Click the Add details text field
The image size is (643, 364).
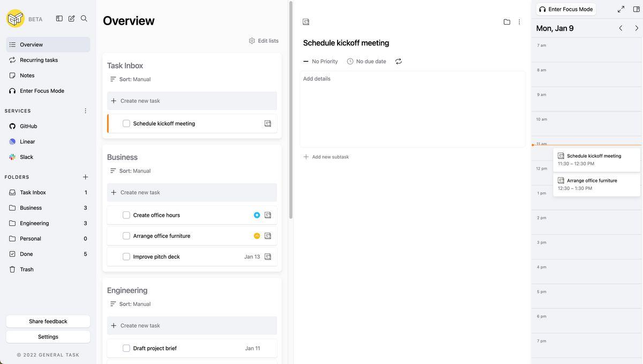(412, 107)
